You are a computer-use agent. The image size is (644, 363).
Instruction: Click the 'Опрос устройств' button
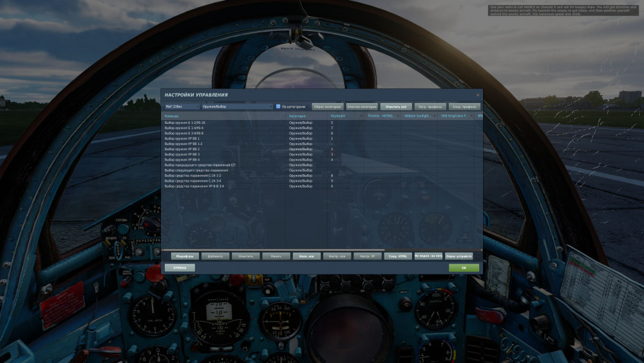(459, 256)
